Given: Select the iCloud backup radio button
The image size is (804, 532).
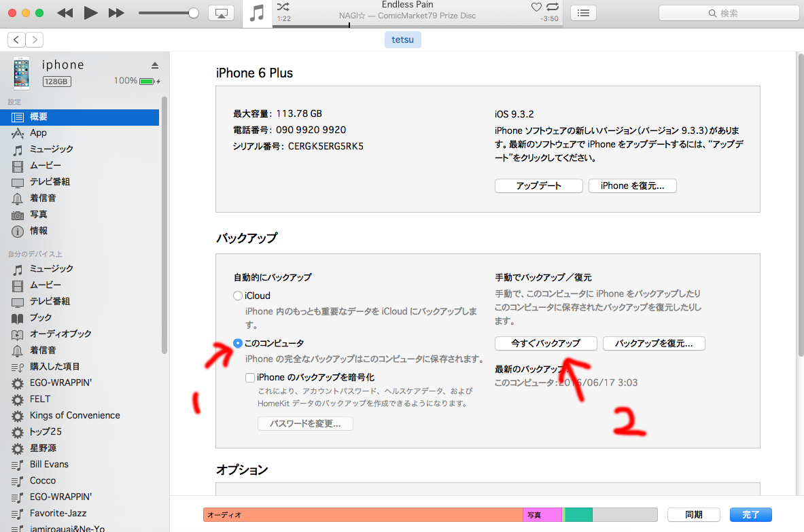Looking at the screenshot, I should (237, 296).
